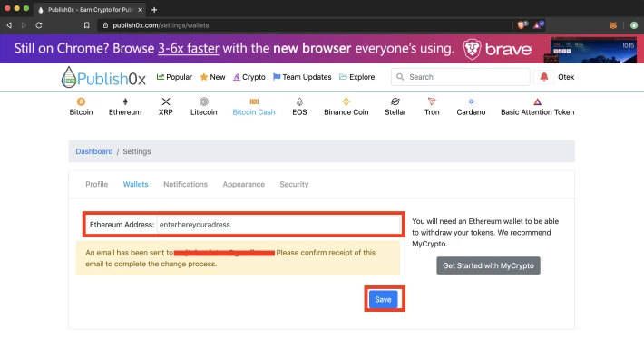The width and height of the screenshot is (644, 347).
Task: Select the Bitcoin Cash coin icon
Action: [x=254, y=101]
